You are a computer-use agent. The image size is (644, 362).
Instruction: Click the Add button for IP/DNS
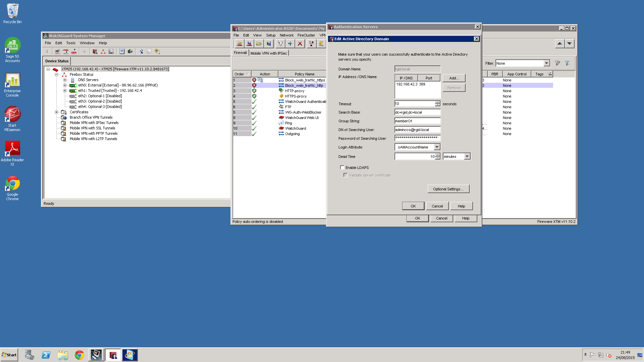click(x=454, y=78)
